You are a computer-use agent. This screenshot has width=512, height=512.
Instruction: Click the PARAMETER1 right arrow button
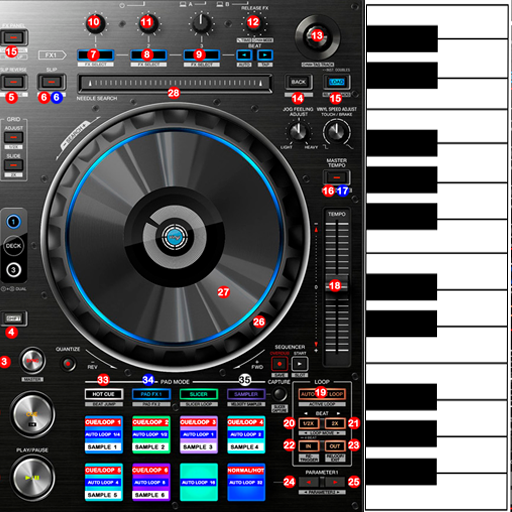[335, 482]
